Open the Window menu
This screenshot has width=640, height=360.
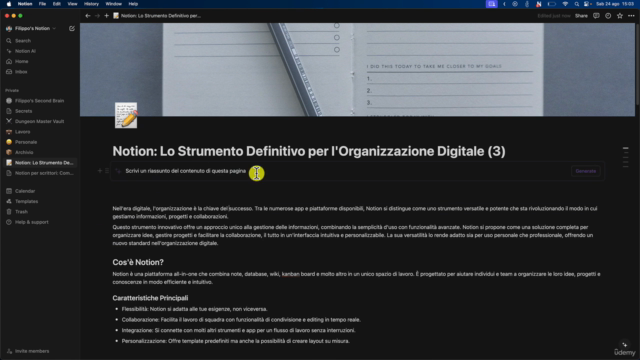pyautogui.click(x=113, y=4)
